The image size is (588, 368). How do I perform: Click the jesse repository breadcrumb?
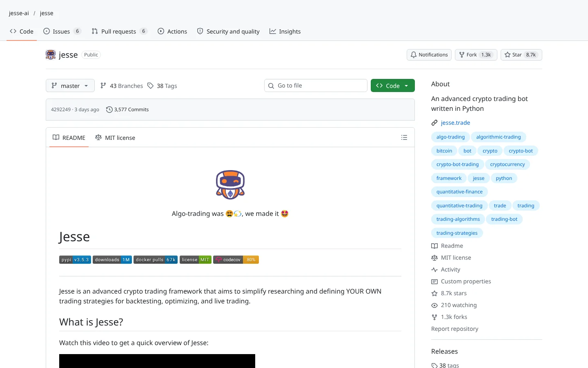(x=47, y=13)
